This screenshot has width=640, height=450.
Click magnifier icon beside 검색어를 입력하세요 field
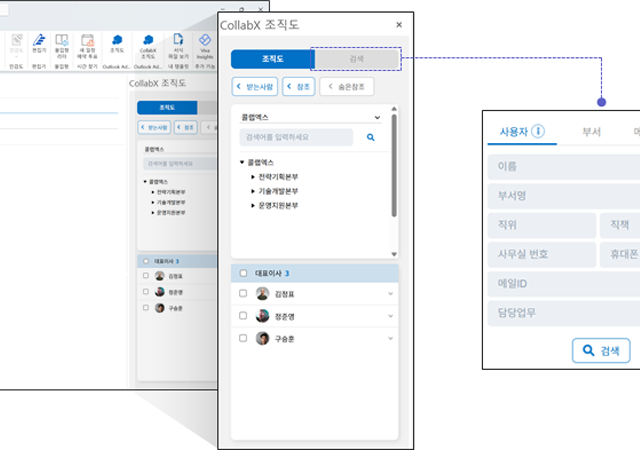click(371, 137)
